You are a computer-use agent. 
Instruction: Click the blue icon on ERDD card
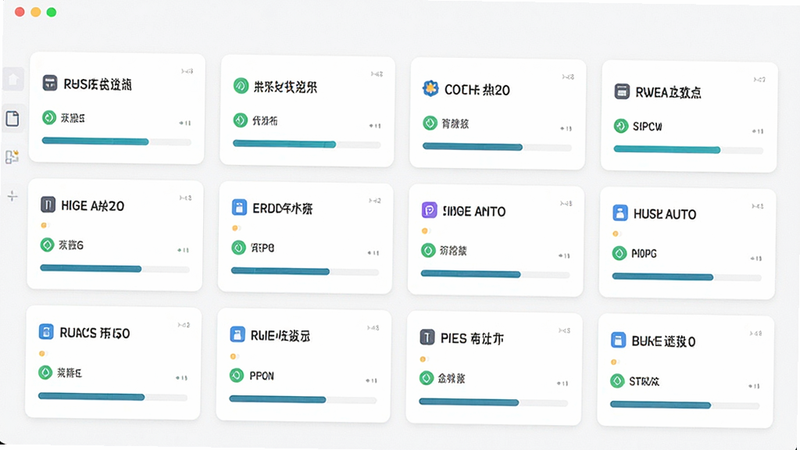pos(239,207)
